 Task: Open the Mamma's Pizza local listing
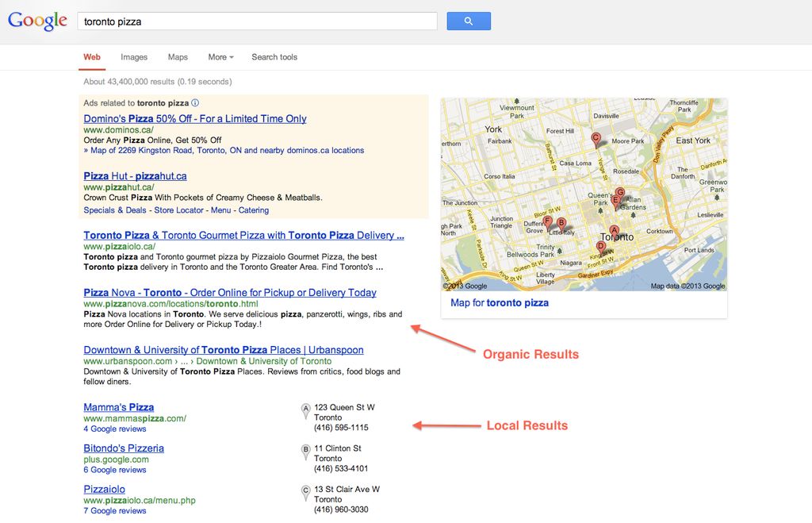119,407
